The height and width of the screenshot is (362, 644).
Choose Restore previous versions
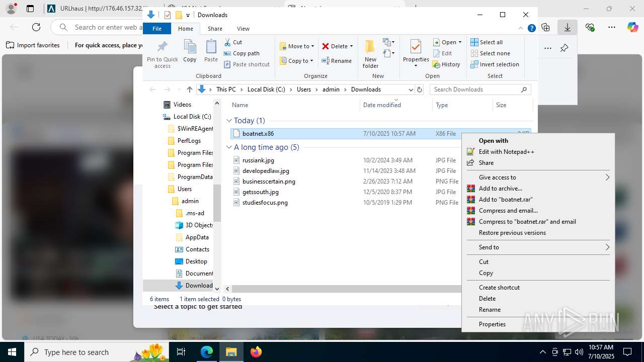pos(538,233)
